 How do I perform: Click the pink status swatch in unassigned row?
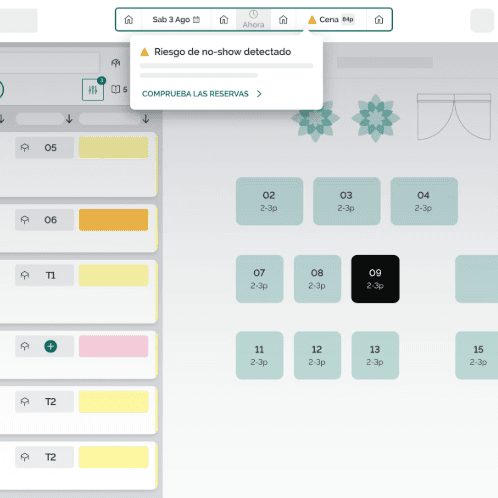[x=114, y=346]
